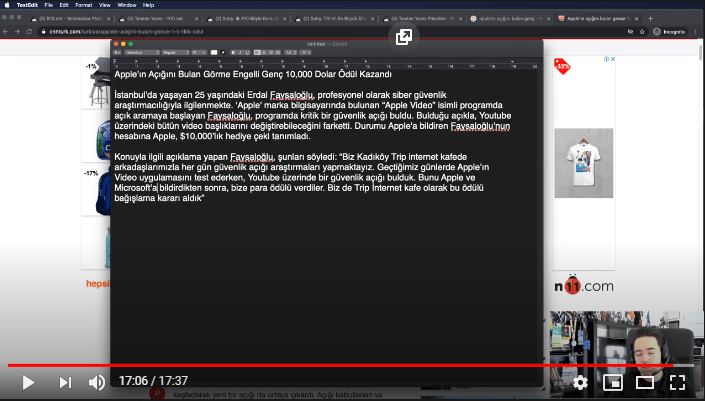Open the list bullets dropdown

point(305,53)
